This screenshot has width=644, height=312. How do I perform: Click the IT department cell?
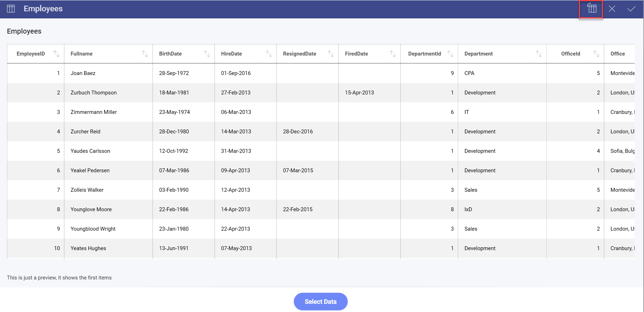pyautogui.click(x=502, y=112)
